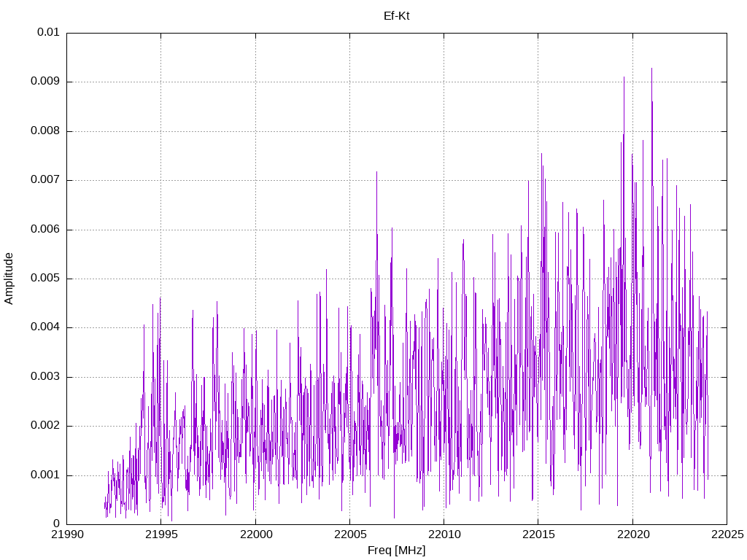The height and width of the screenshot is (560, 747).
Task: Click the 21995 x-axis tick label
Action: [x=161, y=534]
